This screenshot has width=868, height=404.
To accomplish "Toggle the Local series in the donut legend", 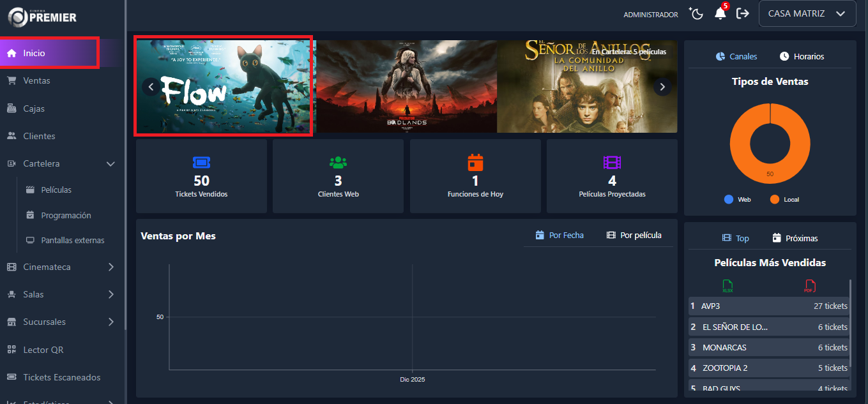I will click(784, 199).
